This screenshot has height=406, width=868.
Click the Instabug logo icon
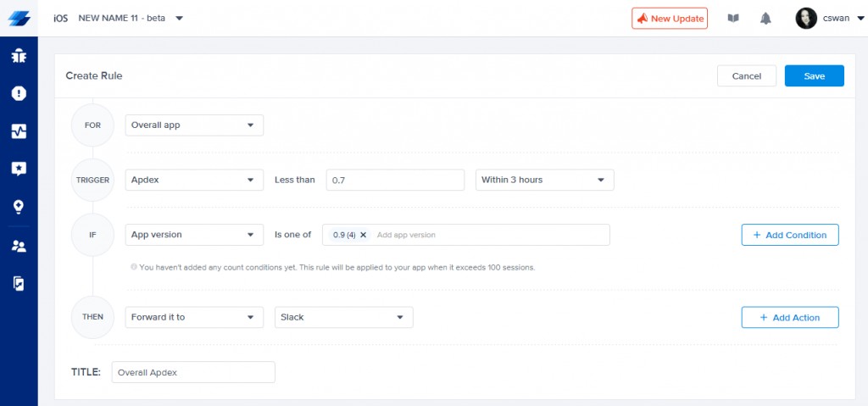(19, 19)
